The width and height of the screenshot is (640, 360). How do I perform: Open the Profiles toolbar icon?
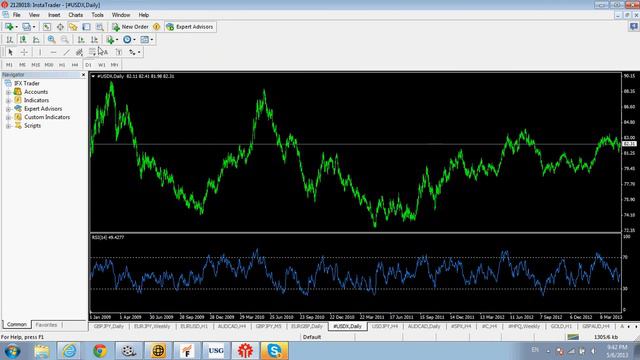pyautogui.click(x=27, y=27)
